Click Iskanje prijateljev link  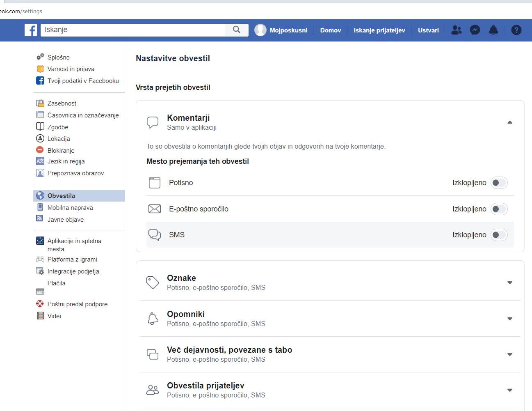point(379,30)
